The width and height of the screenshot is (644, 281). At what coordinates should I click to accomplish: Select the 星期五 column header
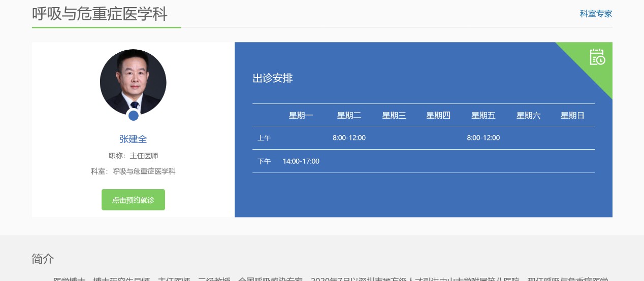click(483, 116)
